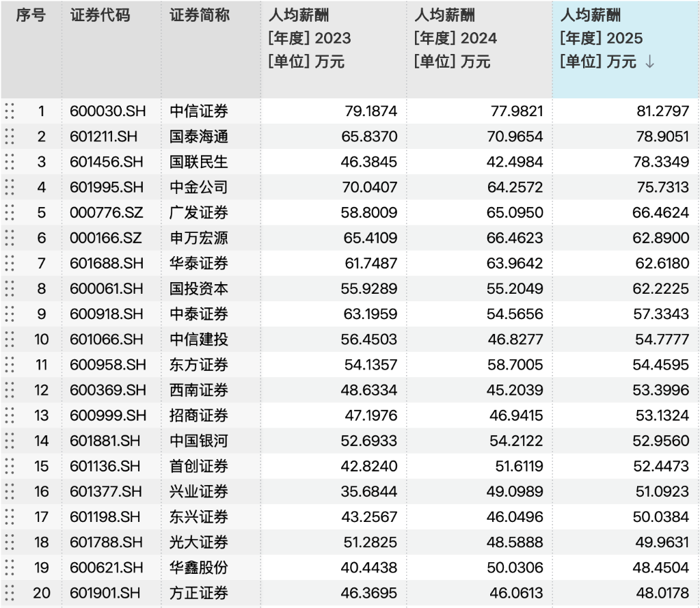Viewport: 700px width, 608px height.
Task: Click the drag handle for row 1 中信证券
Action: click(10, 111)
